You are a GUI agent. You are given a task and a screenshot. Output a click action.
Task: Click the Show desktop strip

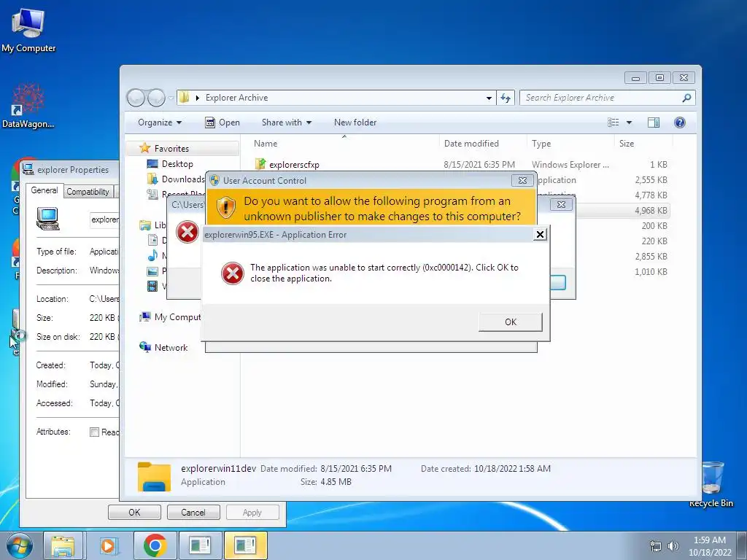click(742, 545)
